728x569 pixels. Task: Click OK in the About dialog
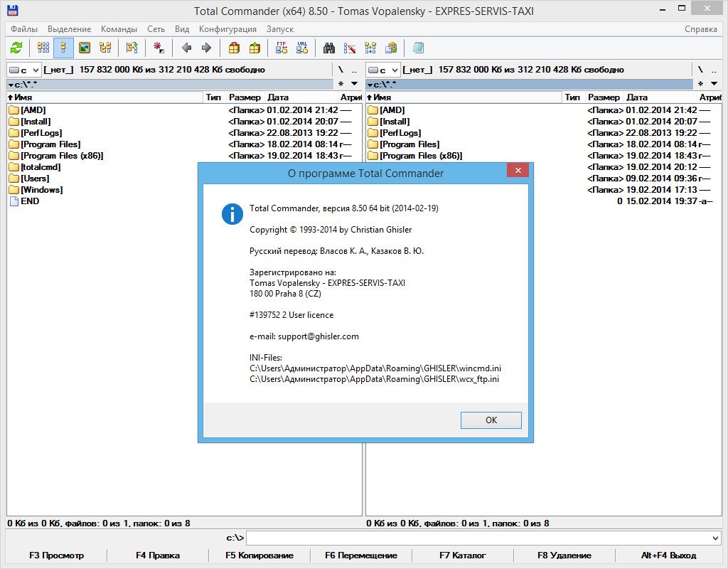point(491,420)
